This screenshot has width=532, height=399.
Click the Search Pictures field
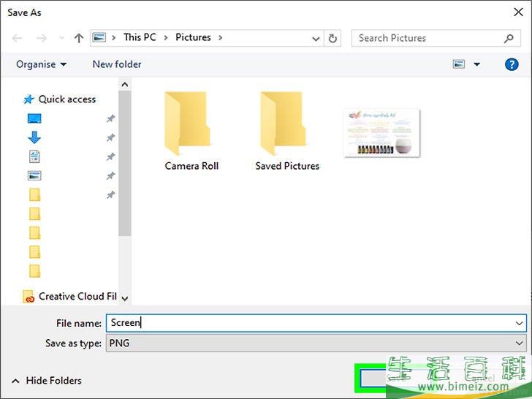pyautogui.click(x=427, y=38)
